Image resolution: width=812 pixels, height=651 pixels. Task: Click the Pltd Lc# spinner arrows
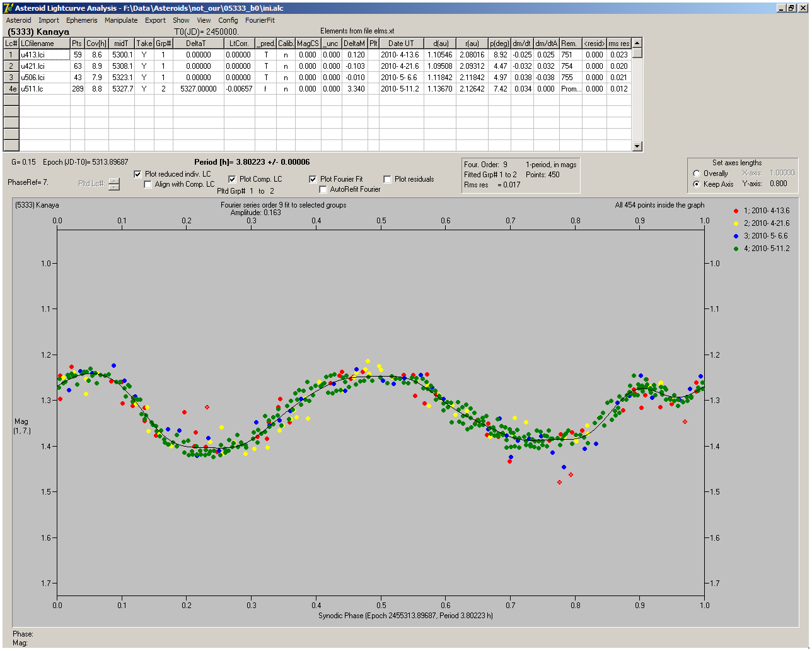click(x=113, y=184)
